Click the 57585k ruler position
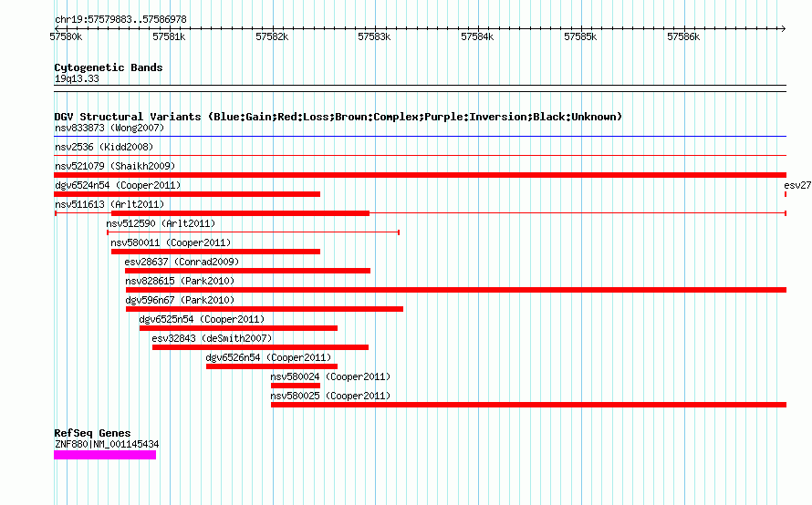 [x=580, y=36]
